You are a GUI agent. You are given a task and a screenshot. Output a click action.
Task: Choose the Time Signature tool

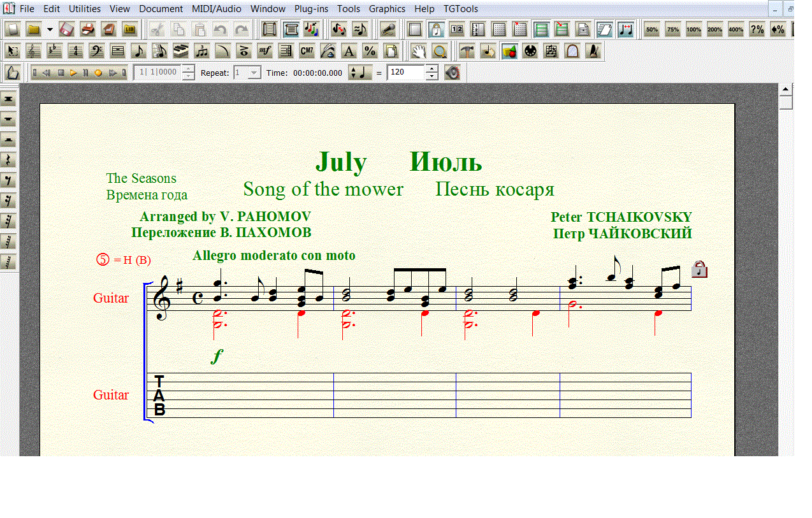pos(75,51)
